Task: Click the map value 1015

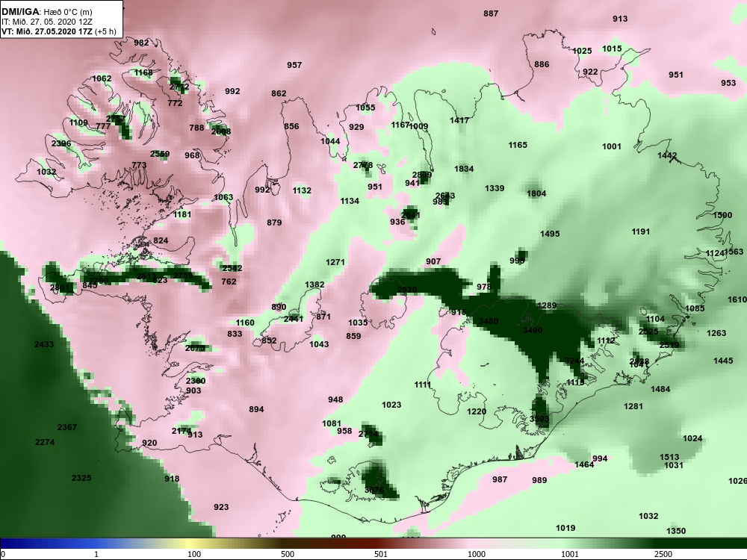Action: coord(612,49)
